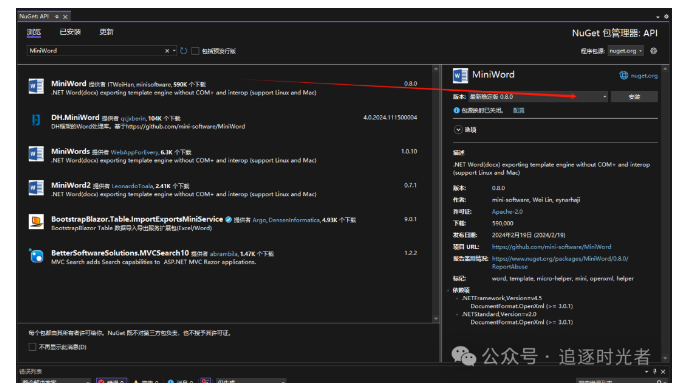Click the BetterSoftwareSolutions.MVCSearch10 package icon

pyautogui.click(x=36, y=255)
